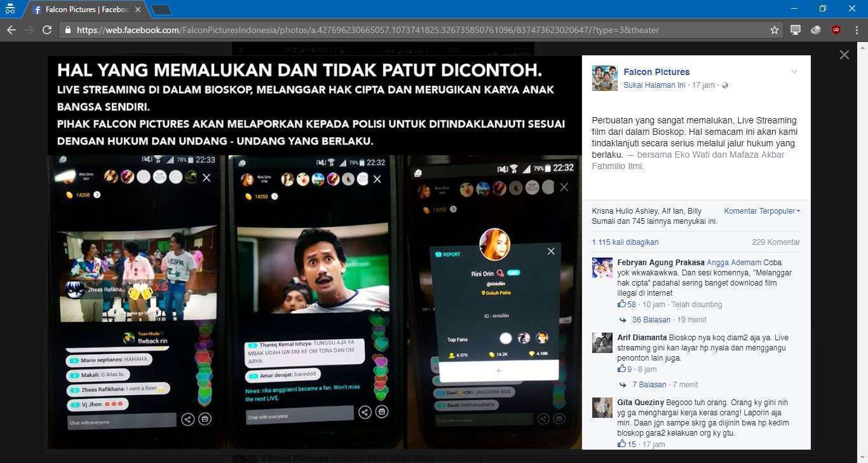Image resolution: width=868 pixels, height=463 pixels.
Task: Reload the page with the refresh icon
Action: tap(46, 30)
